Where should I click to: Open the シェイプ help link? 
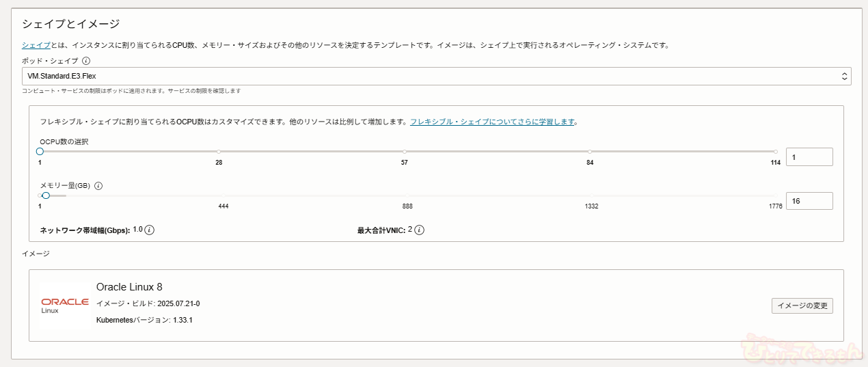pos(36,45)
